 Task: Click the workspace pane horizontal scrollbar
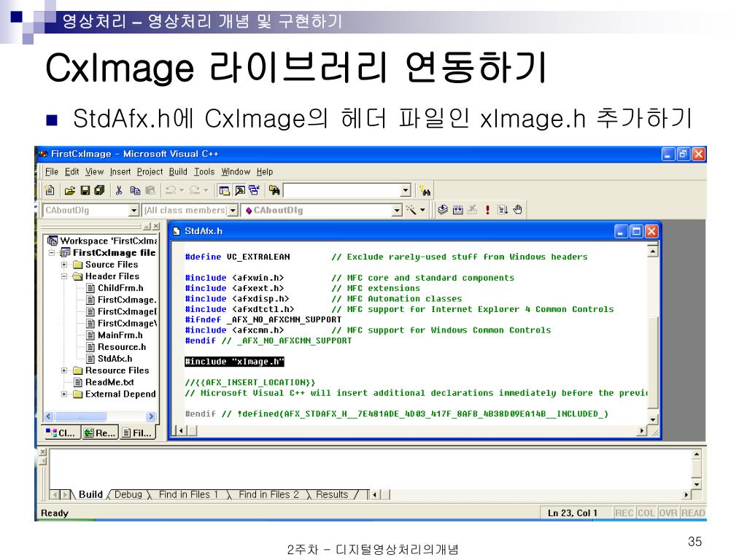[x=100, y=416]
